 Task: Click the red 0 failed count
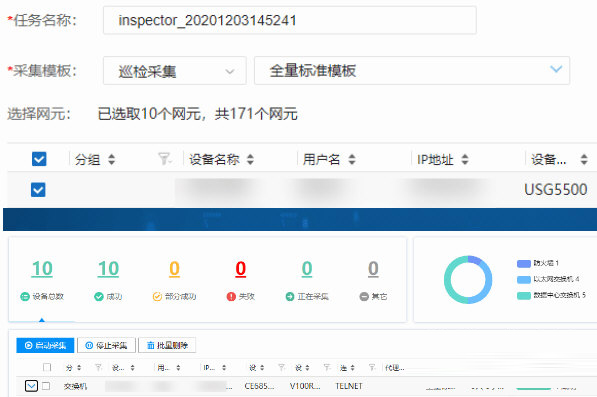coord(241,269)
